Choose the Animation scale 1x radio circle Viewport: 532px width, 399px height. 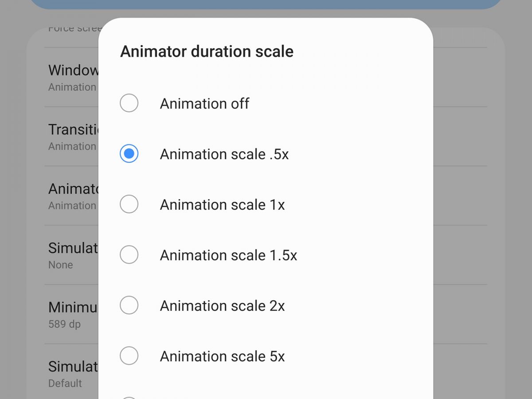coord(129,204)
